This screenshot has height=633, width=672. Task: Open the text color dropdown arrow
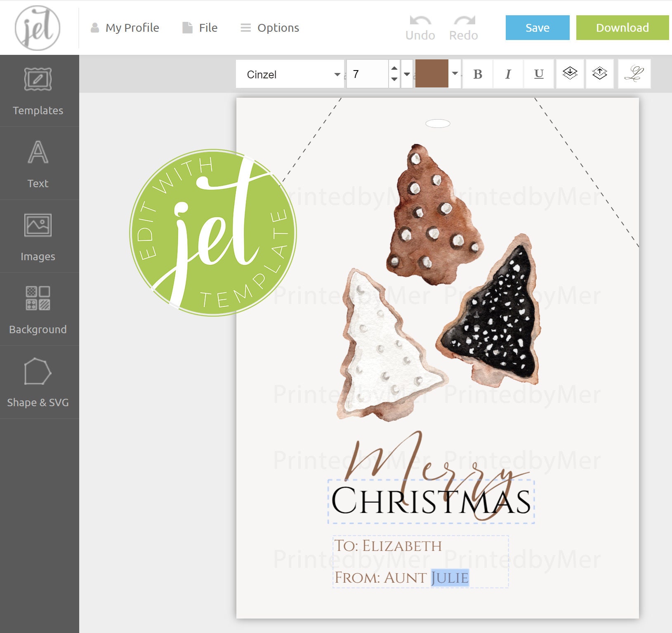coord(454,74)
